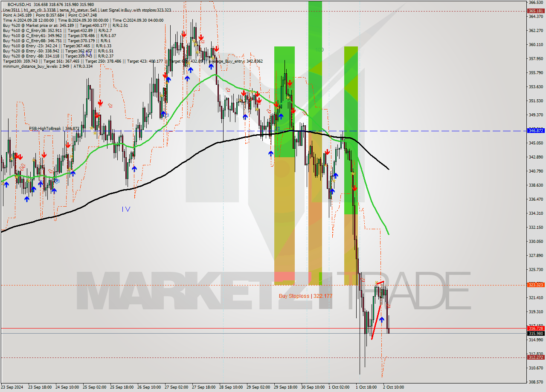Click the 325.730 price axis label
This screenshot has width=546, height=392.
(536, 269)
